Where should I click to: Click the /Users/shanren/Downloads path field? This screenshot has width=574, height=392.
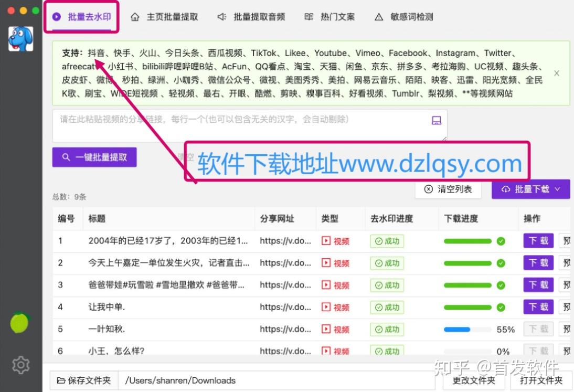click(277, 380)
